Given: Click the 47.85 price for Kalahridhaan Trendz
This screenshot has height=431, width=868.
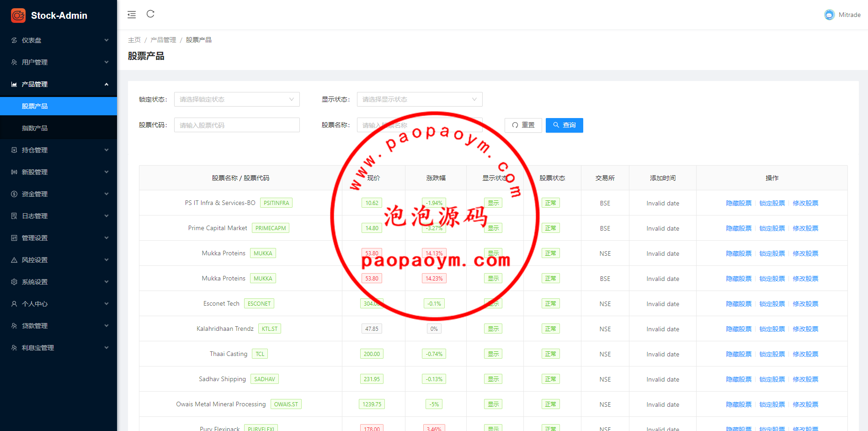Looking at the screenshot, I should tap(372, 329).
